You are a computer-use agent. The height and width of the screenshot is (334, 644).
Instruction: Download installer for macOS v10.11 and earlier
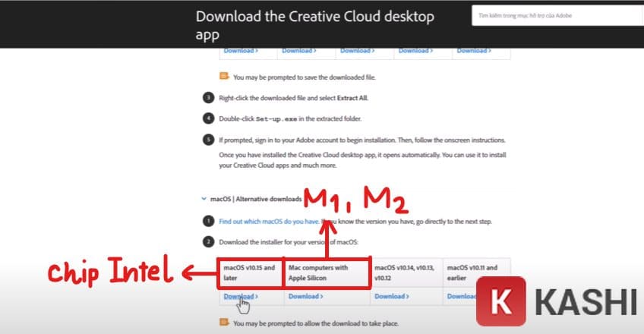coord(462,296)
